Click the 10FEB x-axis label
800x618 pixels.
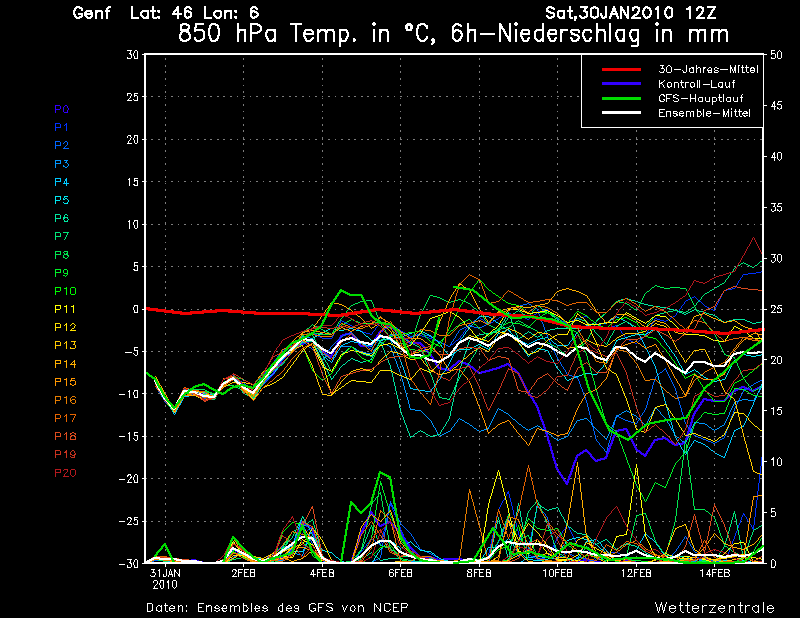click(557, 573)
